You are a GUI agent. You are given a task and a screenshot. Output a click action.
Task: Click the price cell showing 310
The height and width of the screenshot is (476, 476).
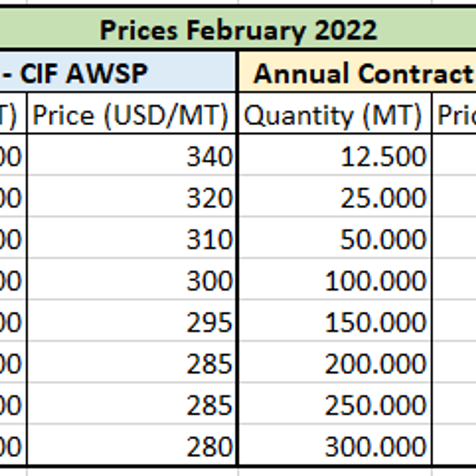[x=131, y=239]
